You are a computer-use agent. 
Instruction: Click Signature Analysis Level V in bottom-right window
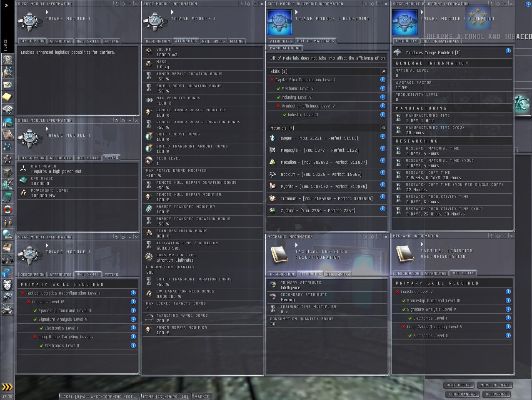pyautogui.click(x=432, y=309)
